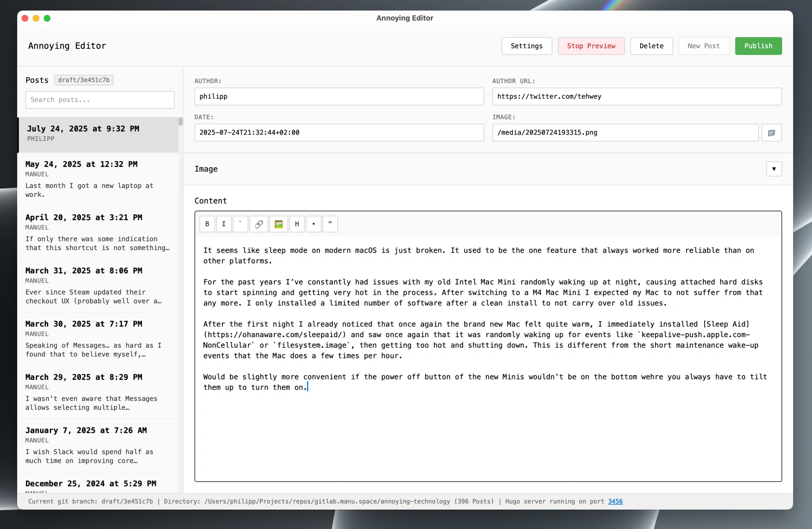Publish the current post
This screenshot has height=529, width=812.
(x=758, y=46)
